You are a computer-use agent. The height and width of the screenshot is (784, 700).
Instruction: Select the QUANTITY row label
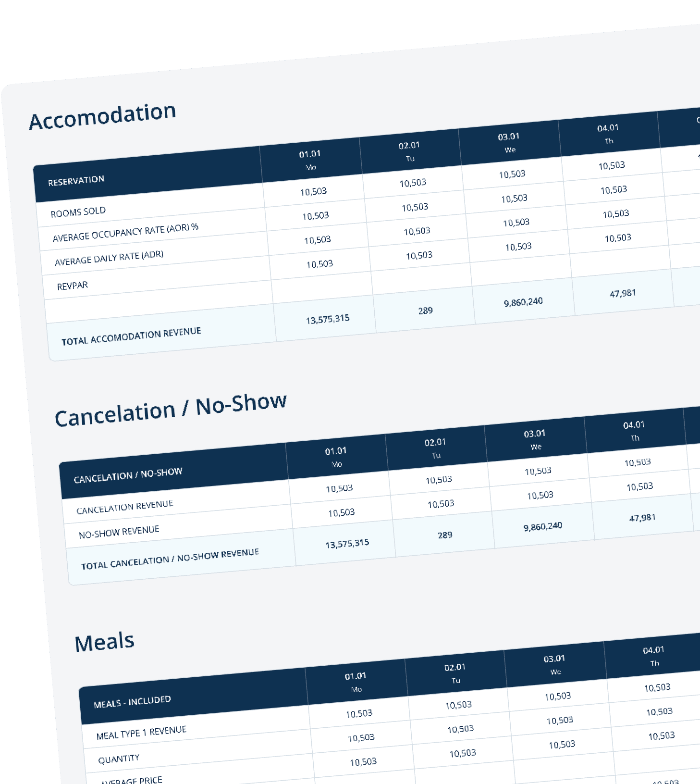coord(119,759)
